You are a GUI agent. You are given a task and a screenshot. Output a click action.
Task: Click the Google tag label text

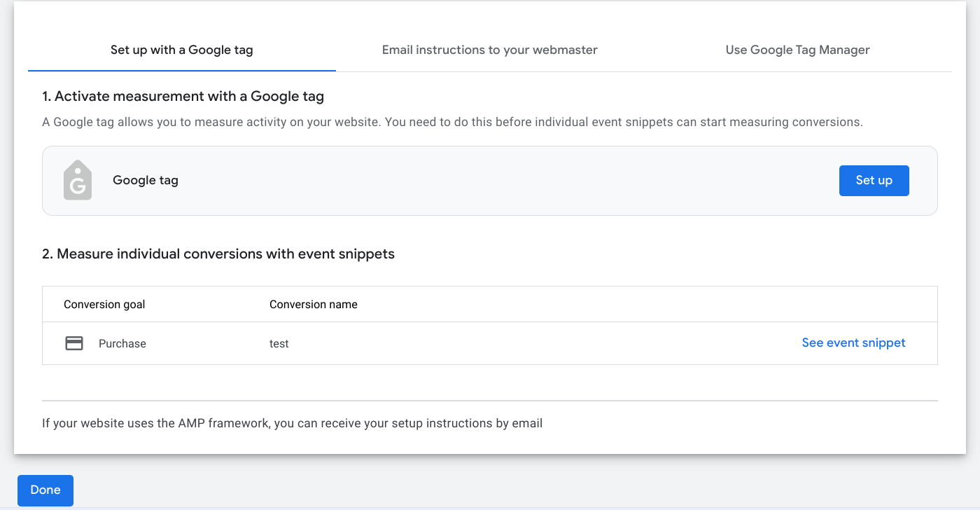click(146, 180)
